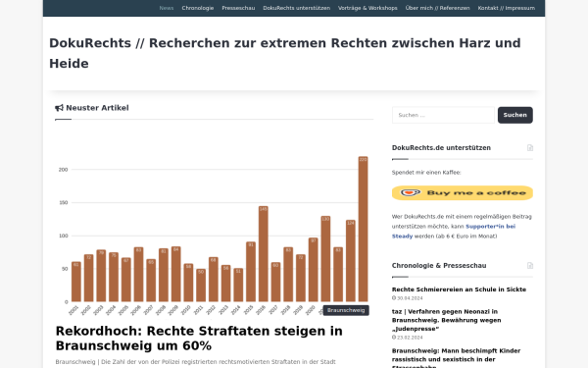Screen dimensions: 588x368
Task: Open Rekordhoch: Rechte Straftaten article headline
Action: pos(199,339)
